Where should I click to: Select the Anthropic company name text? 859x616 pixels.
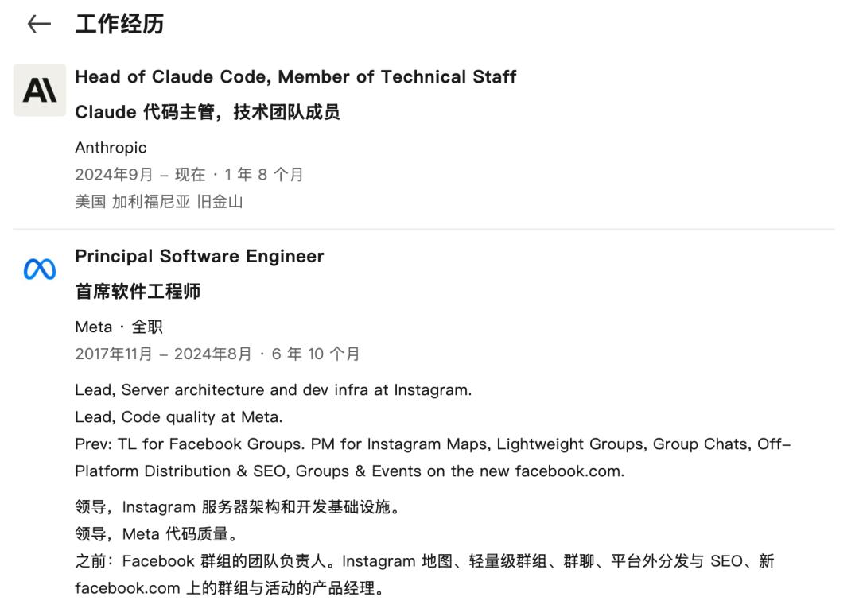point(111,147)
